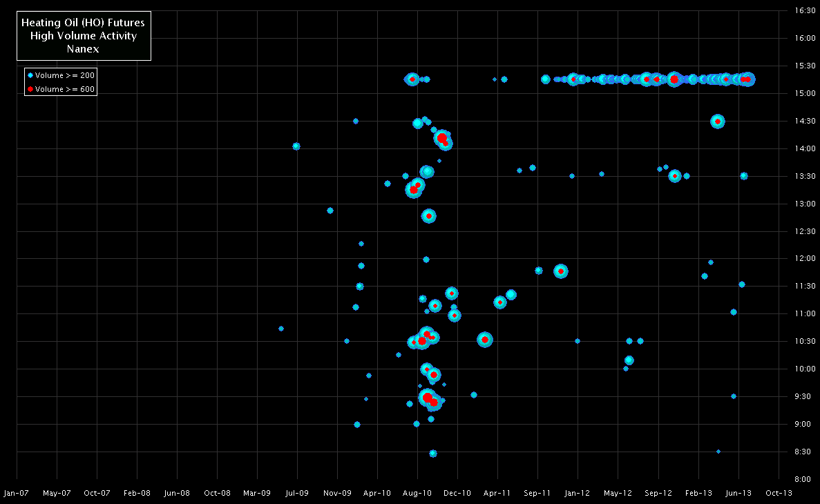Click the isolated 10:45 point before Jul-09
Screen dimensions: 820x504
[x=281, y=329]
